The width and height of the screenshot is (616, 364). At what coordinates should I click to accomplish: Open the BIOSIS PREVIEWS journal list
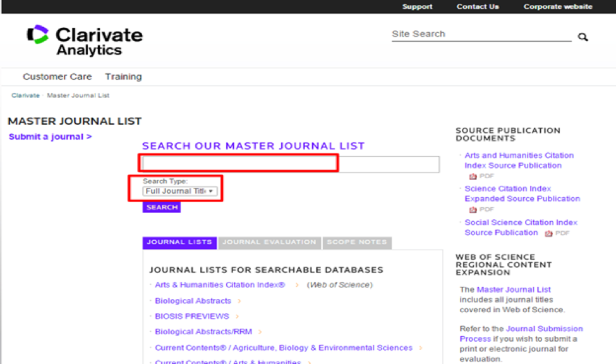point(191,317)
